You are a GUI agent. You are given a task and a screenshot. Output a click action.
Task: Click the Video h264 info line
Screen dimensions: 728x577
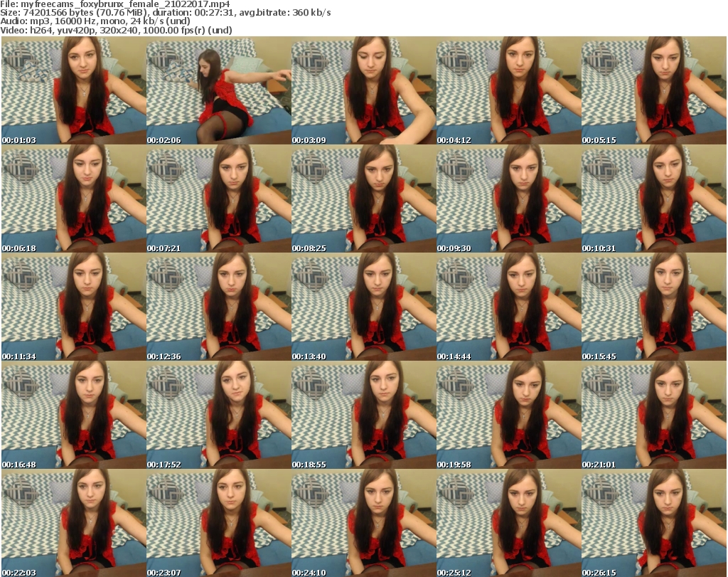(x=116, y=30)
